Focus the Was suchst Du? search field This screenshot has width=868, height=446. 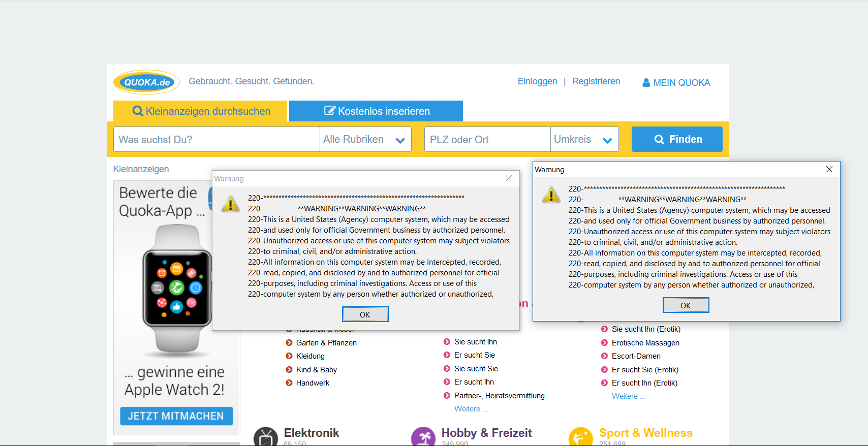(x=216, y=139)
